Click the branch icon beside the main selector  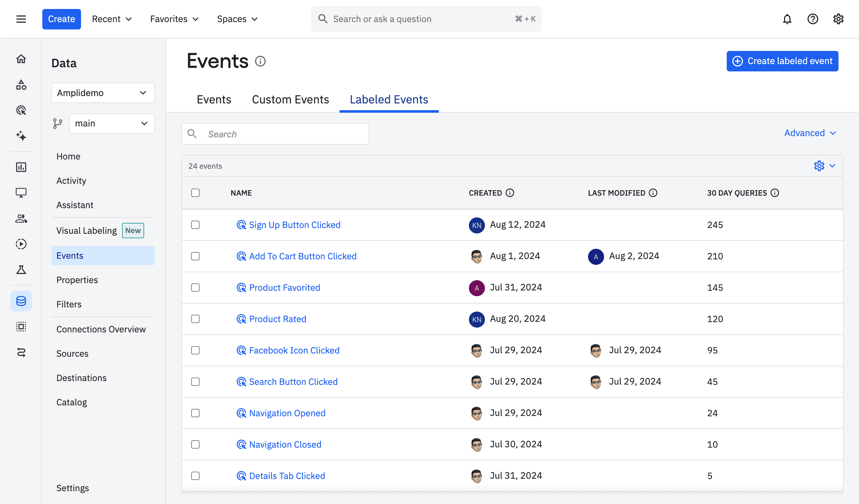(x=58, y=123)
